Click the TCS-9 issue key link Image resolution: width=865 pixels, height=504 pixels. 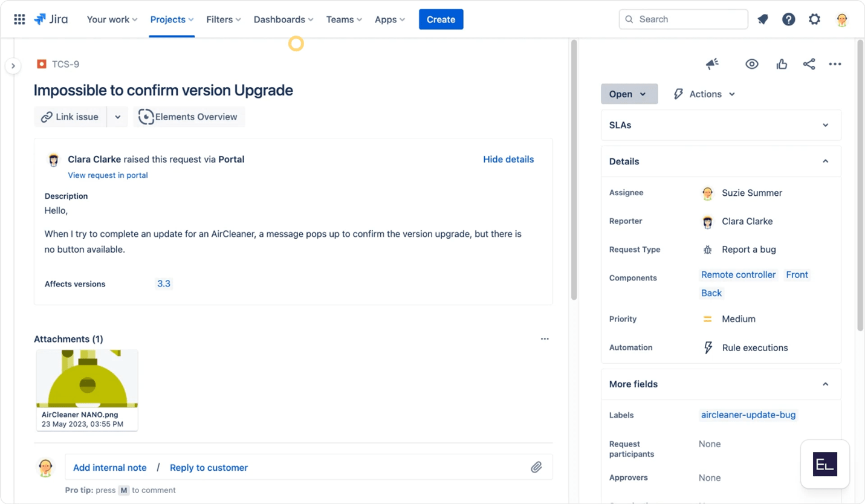[65, 64]
